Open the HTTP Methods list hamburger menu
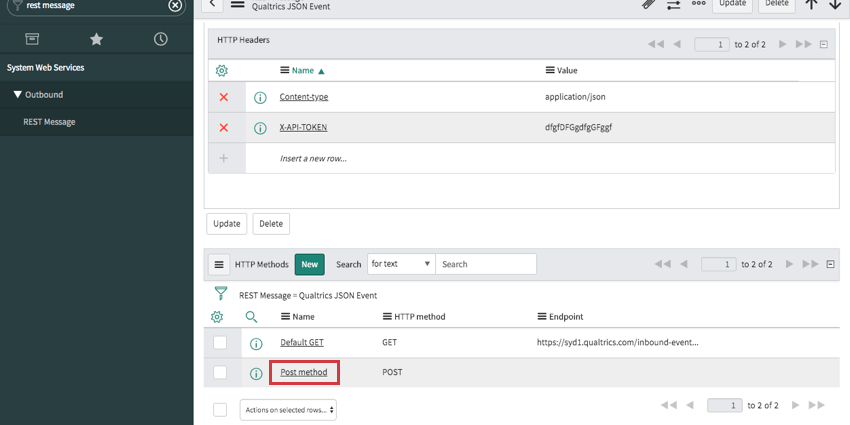Image resolution: width=850 pixels, height=425 pixels. (x=219, y=265)
